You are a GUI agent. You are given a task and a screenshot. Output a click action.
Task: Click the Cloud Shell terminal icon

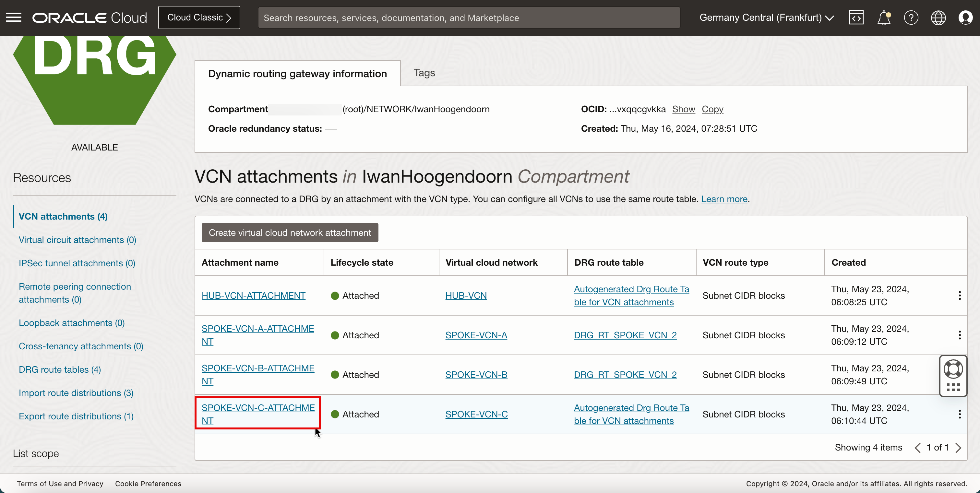click(856, 17)
